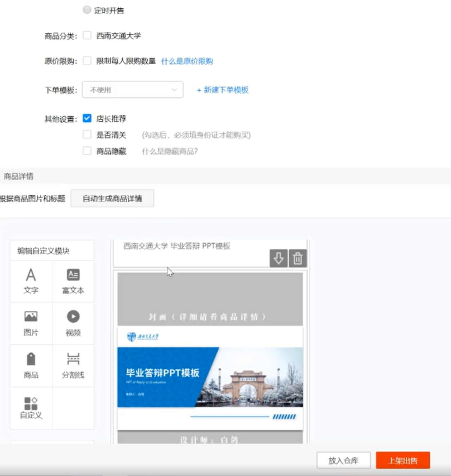Image resolution: width=451 pixels, height=476 pixels.
Task: Click the orange 上架出售 button
Action: pos(403,461)
